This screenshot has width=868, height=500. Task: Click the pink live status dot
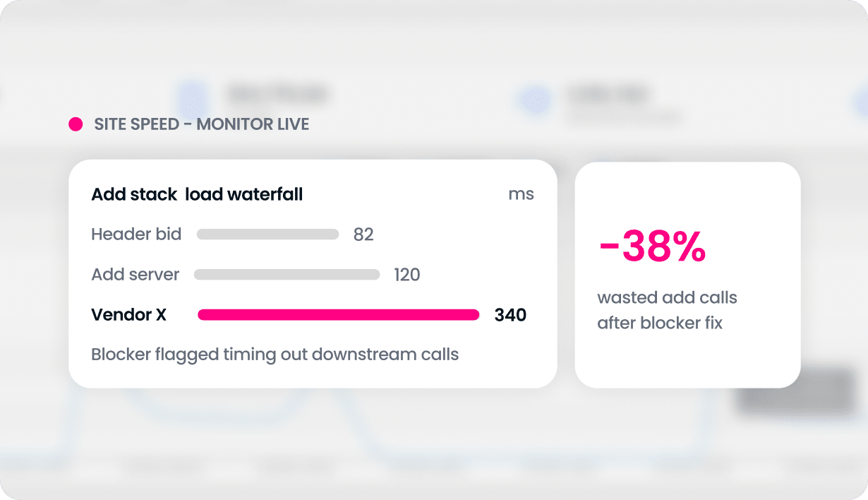pyautogui.click(x=76, y=125)
